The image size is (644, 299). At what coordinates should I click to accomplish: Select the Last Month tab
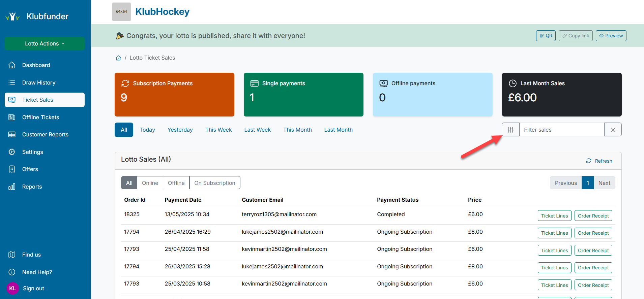338,130
